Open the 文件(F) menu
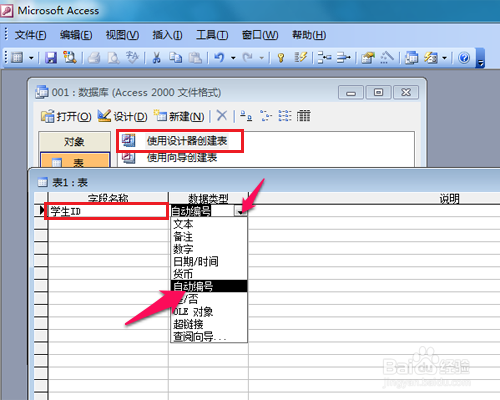Image resolution: width=500 pixels, height=400 pixels. click(x=30, y=35)
